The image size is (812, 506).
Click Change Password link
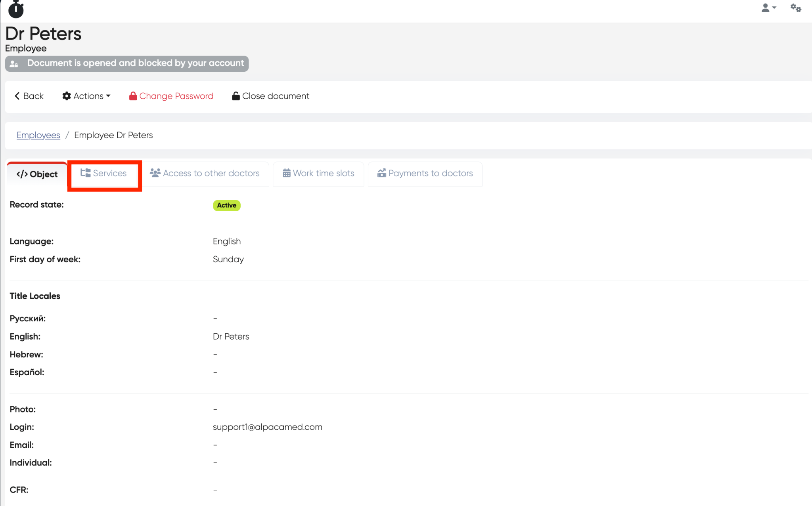[x=176, y=96]
